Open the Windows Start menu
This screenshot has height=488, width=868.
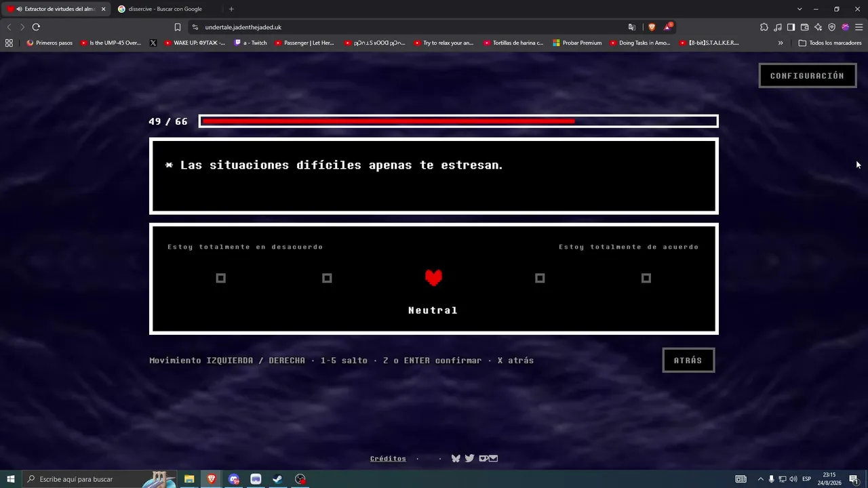[x=11, y=479]
